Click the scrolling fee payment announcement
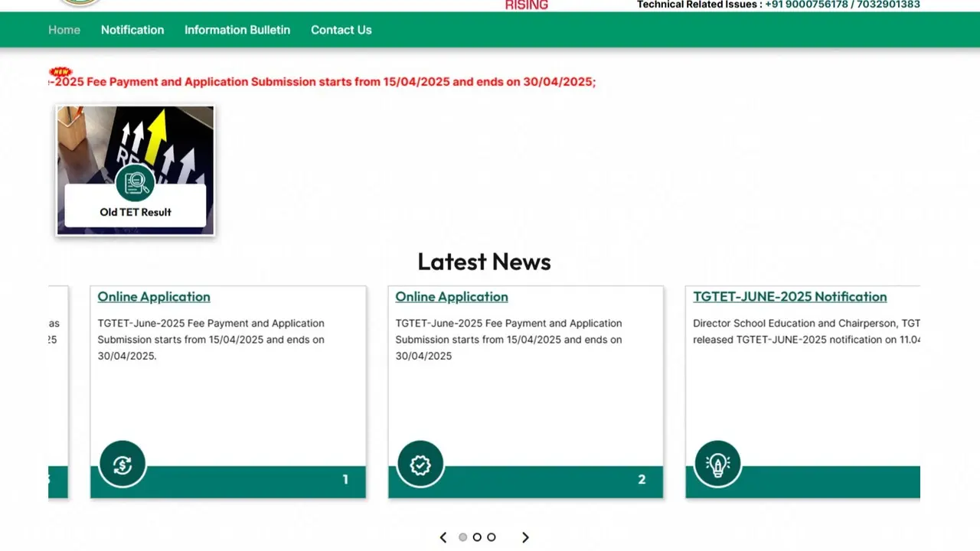980x551 pixels. point(322,82)
